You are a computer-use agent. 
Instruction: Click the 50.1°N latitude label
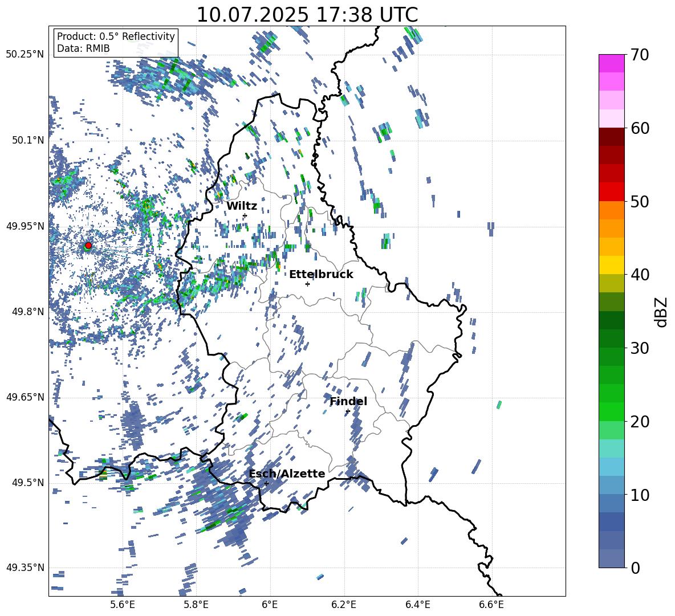pos(27,140)
